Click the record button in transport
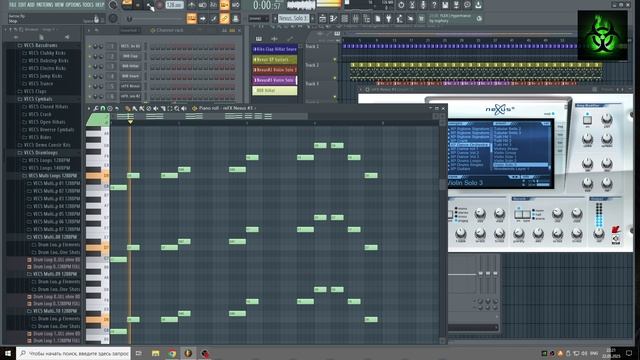Viewport: 640px width, 360px height. (160, 5)
